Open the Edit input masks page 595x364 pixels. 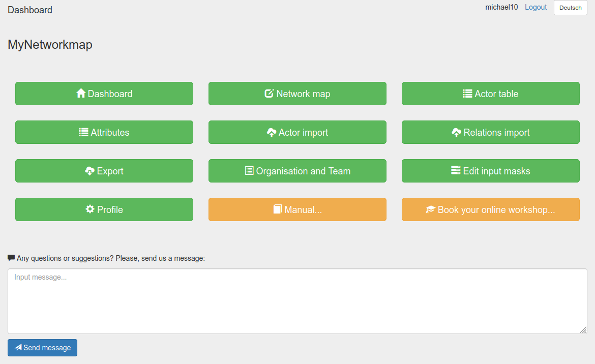490,171
